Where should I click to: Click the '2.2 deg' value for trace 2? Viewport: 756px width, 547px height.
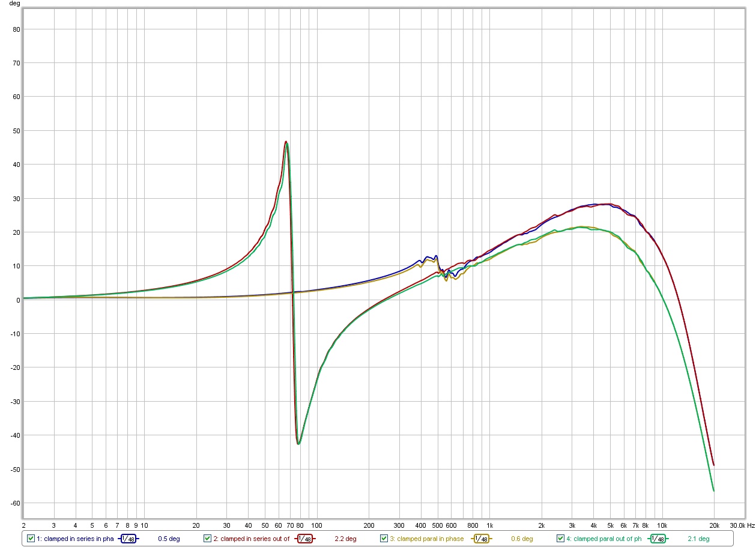(x=345, y=539)
